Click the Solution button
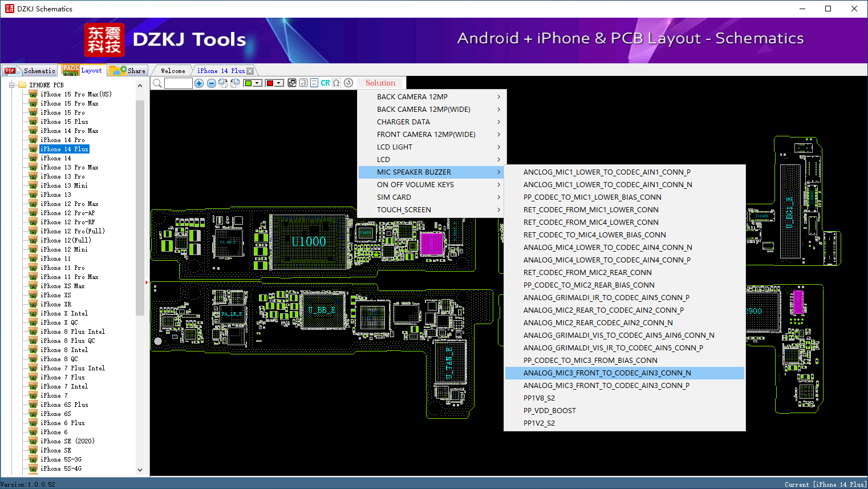 click(380, 83)
